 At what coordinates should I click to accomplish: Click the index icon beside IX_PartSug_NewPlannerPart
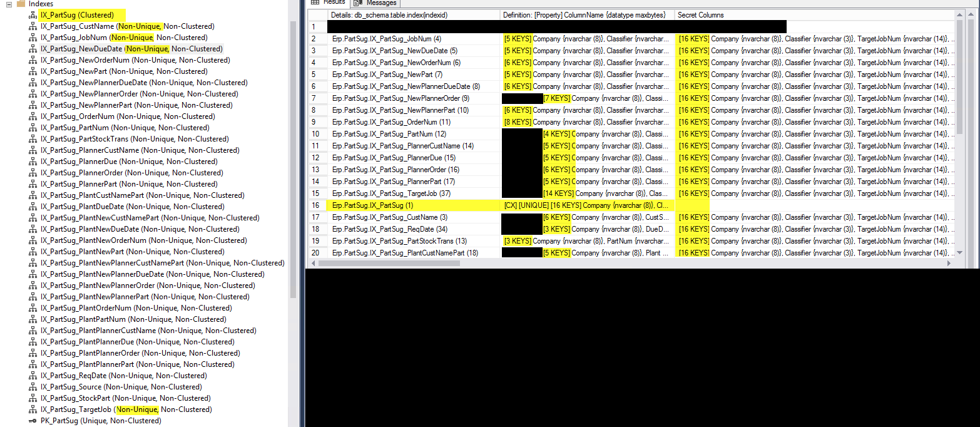33,105
